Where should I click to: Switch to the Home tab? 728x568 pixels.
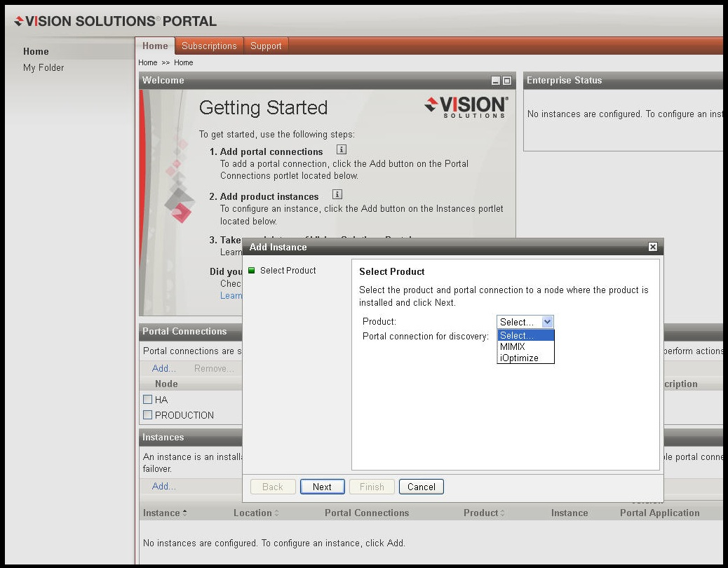pos(155,46)
